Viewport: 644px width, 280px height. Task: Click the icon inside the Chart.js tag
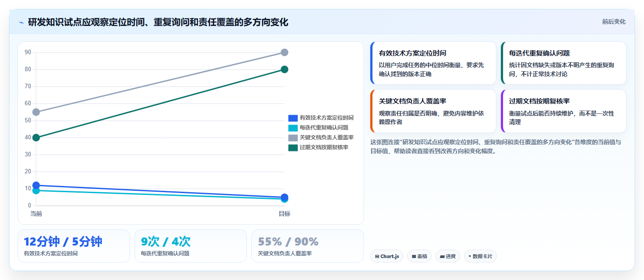[377, 257]
